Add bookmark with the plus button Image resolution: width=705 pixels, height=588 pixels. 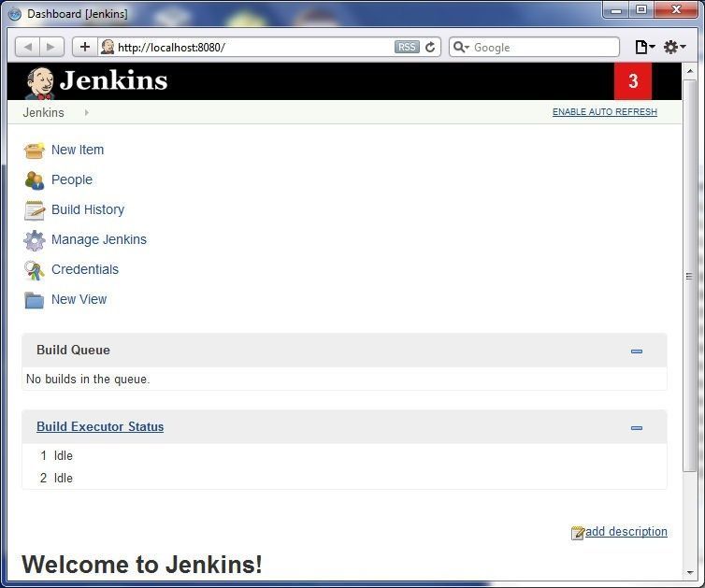coord(84,47)
